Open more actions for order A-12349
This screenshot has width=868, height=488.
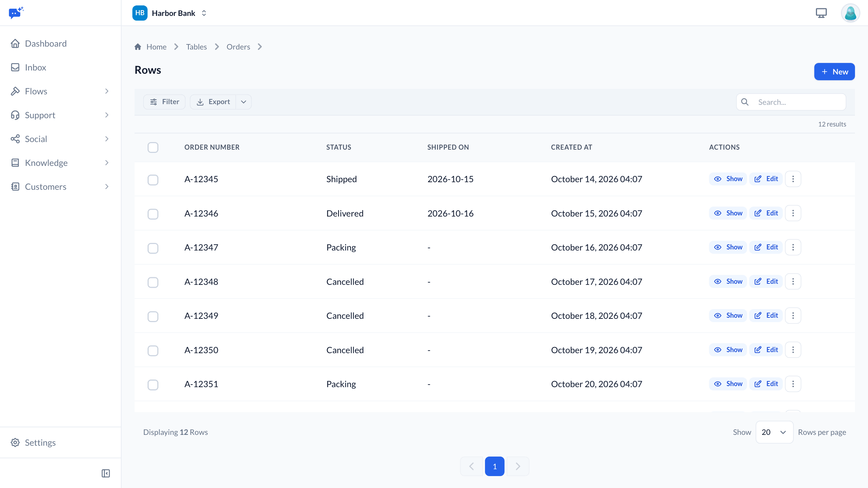pos(793,316)
